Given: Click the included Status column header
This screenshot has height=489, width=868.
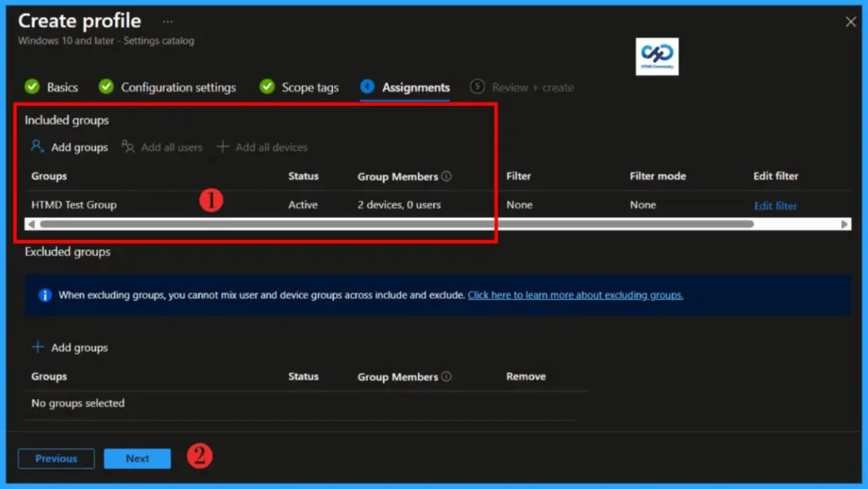Looking at the screenshot, I should (x=303, y=176).
